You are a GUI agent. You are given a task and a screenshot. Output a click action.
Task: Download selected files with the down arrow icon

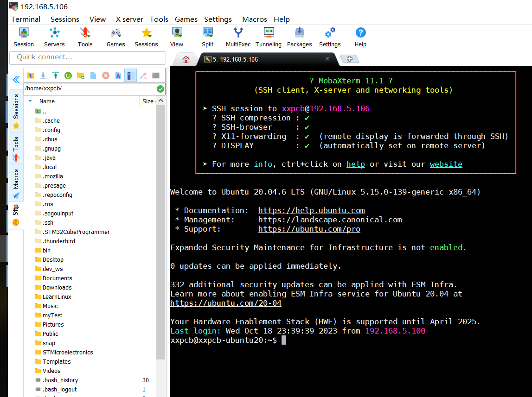[x=43, y=76]
